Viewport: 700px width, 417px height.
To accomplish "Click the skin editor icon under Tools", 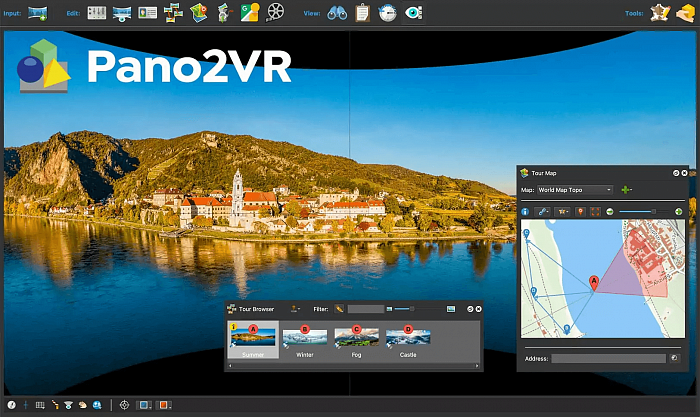I will tap(659, 13).
